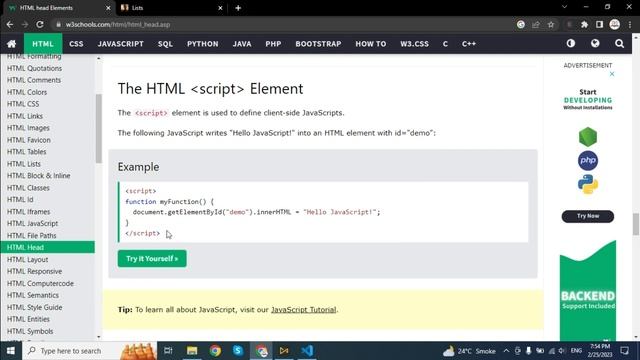Open the Chrome profile avatar
This screenshot has width=640, height=360.
pyautogui.click(x=615, y=24)
